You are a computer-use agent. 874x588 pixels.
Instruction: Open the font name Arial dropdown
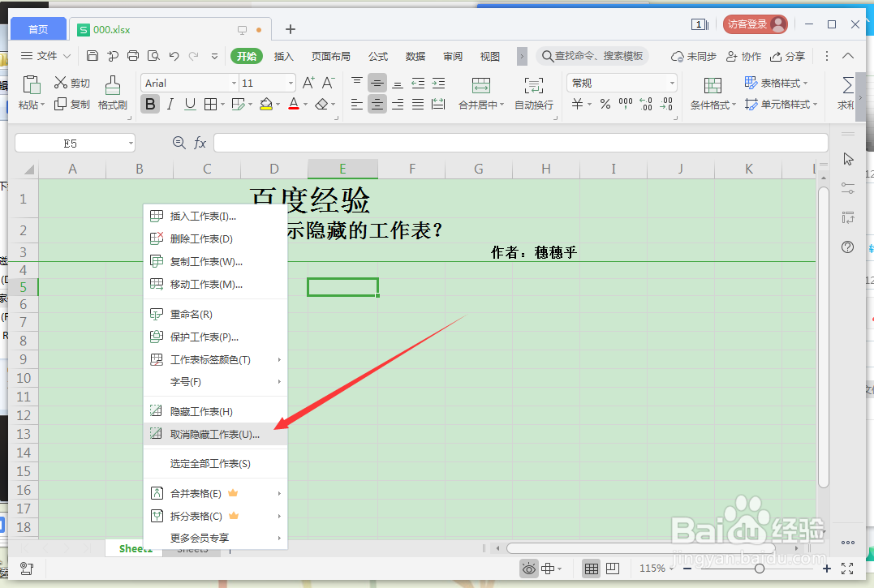(234, 83)
